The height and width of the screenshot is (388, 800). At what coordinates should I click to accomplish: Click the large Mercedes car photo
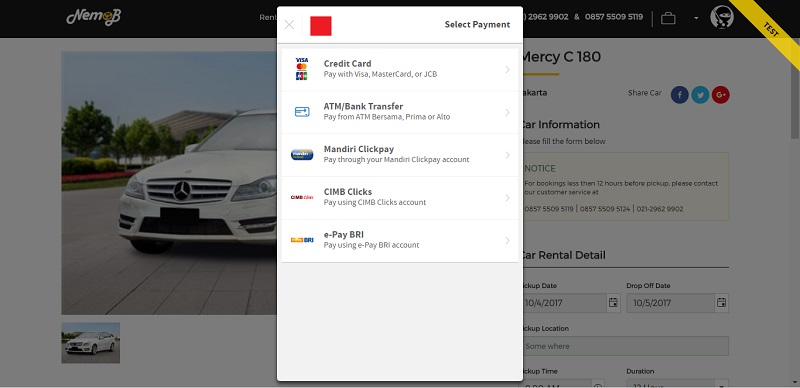[169, 183]
